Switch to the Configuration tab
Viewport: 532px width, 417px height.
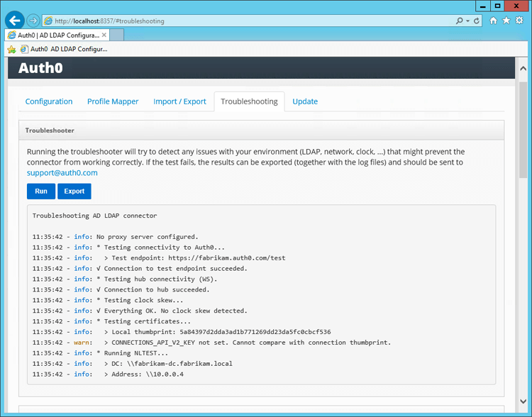point(49,101)
